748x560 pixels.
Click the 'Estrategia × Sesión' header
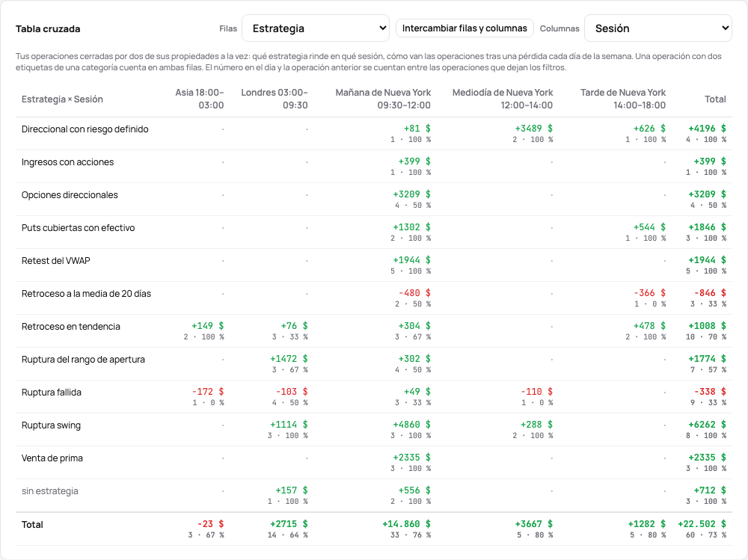[63, 99]
